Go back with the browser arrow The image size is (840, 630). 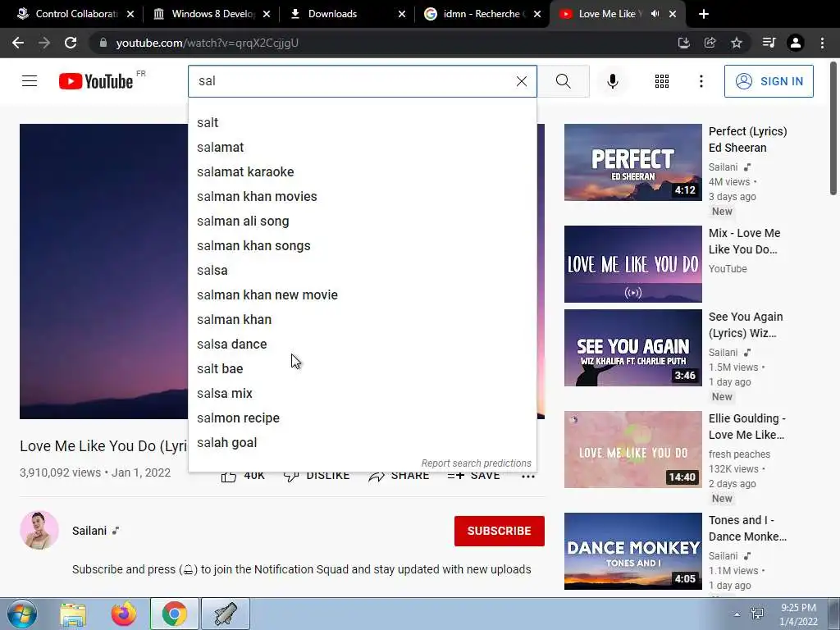(x=18, y=43)
